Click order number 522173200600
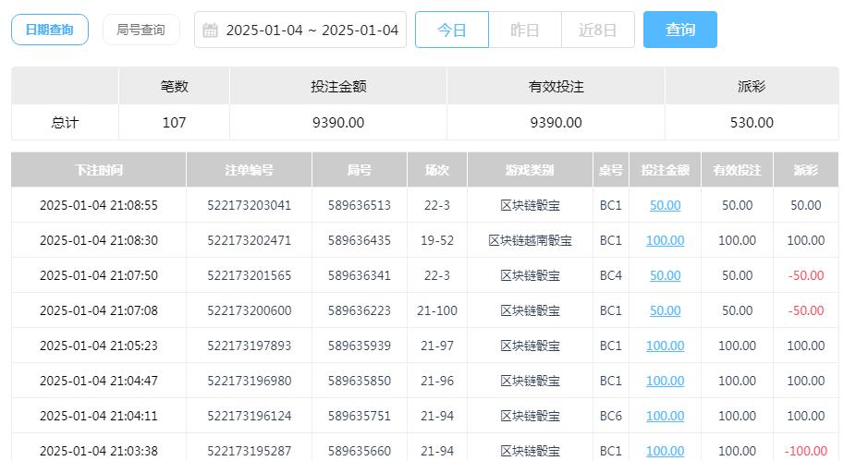 pos(249,310)
